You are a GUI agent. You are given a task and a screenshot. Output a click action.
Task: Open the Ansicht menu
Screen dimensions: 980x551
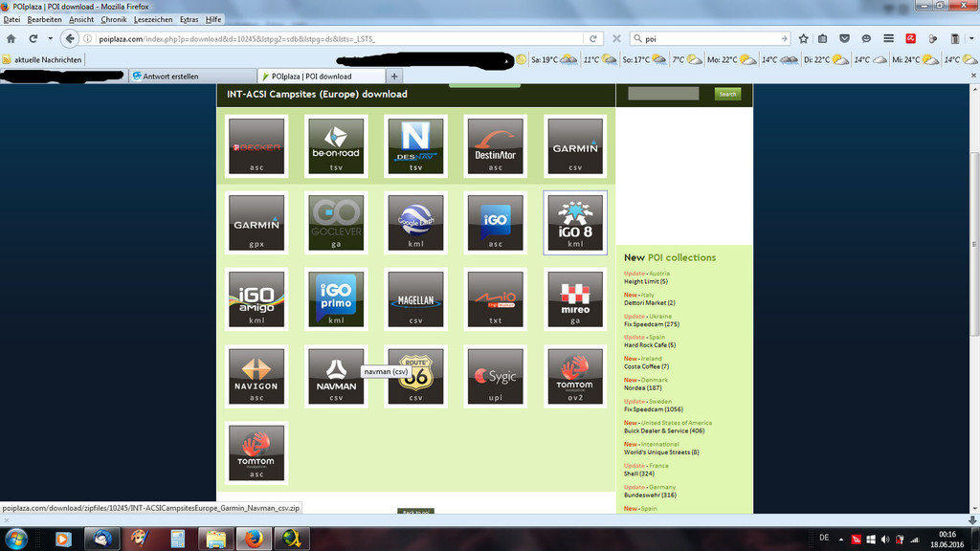pos(81,19)
